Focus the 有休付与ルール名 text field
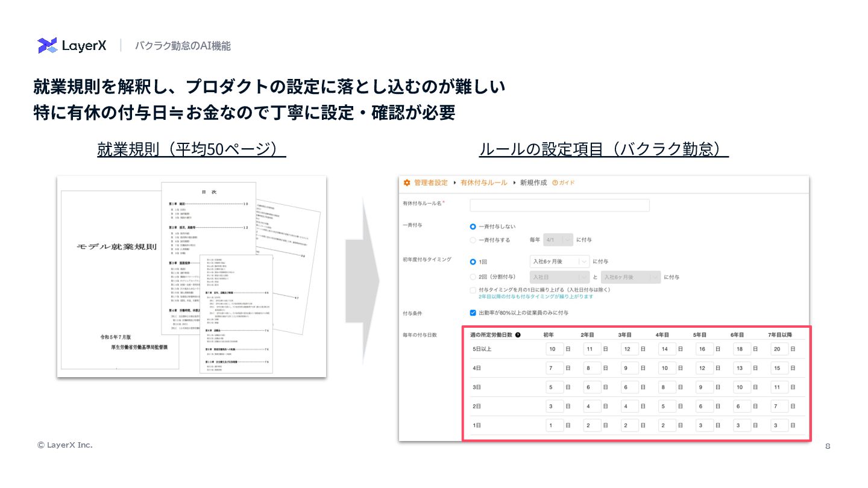This screenshot has width=868, height=488. [x=559, y=205]
